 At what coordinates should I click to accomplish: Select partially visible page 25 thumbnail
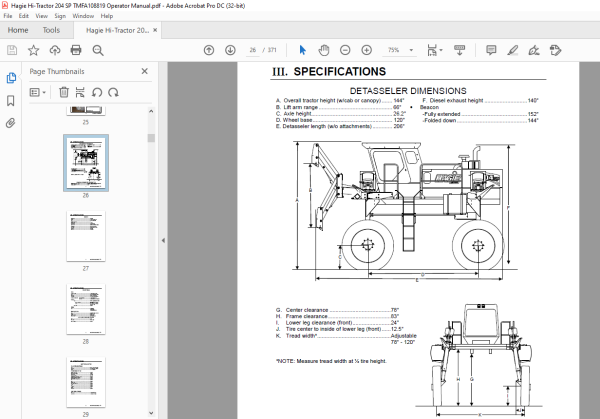point(86,110)
